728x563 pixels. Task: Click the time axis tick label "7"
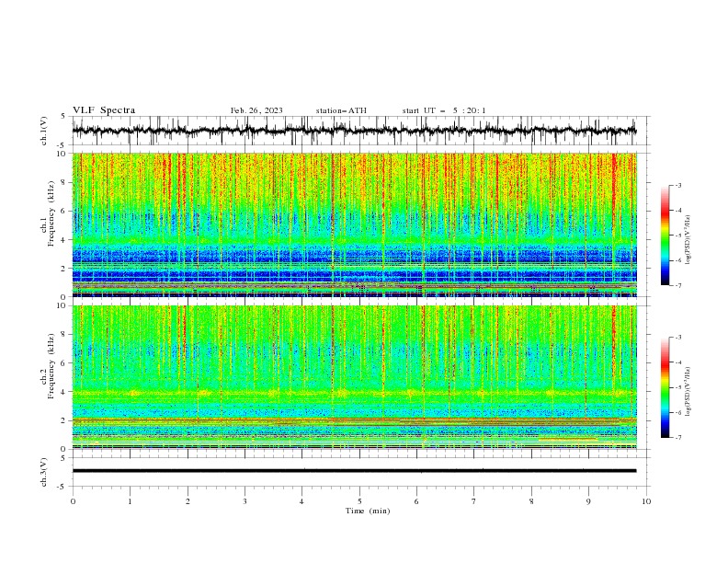(x=474, y=501)
